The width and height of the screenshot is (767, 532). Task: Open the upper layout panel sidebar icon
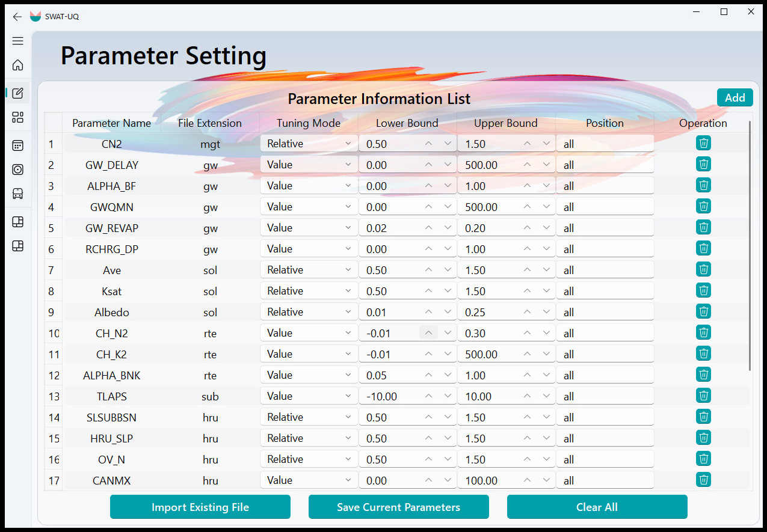pyautogui.click(x=18, y=222)
